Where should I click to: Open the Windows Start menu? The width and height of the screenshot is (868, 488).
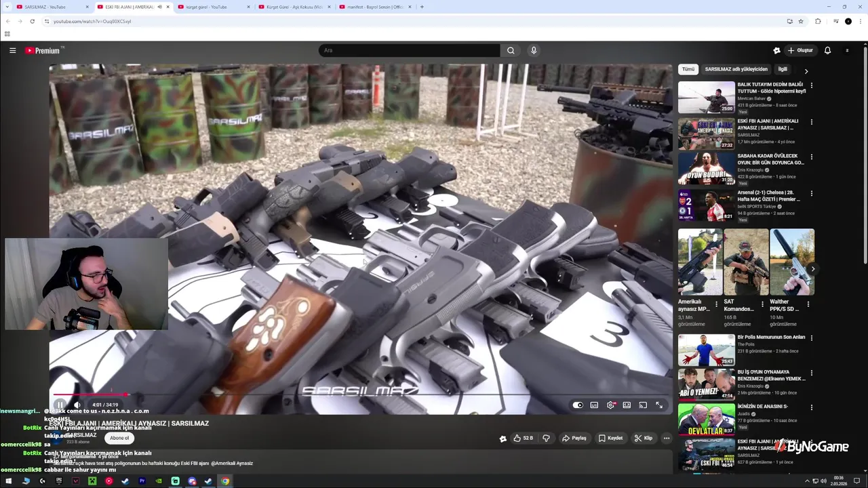click(9, 481)
